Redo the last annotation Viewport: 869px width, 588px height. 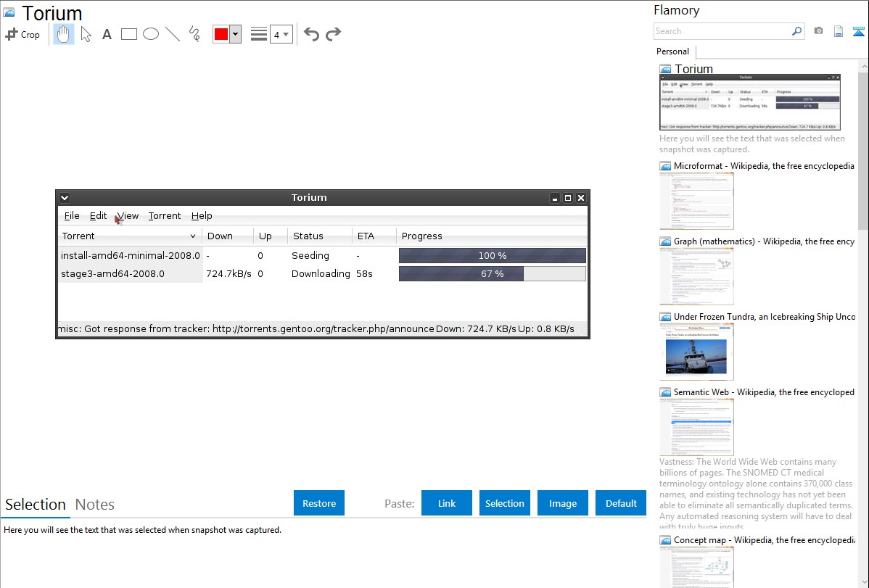tap(334, 34)
